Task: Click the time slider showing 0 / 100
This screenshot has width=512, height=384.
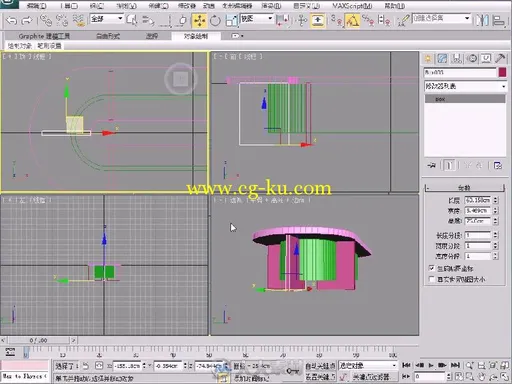Action: point(39,340)
